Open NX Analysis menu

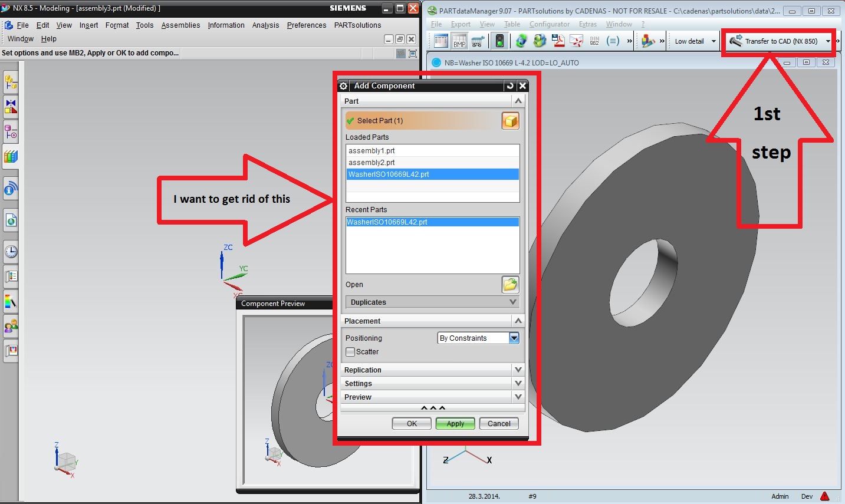[x=265, y=25]
